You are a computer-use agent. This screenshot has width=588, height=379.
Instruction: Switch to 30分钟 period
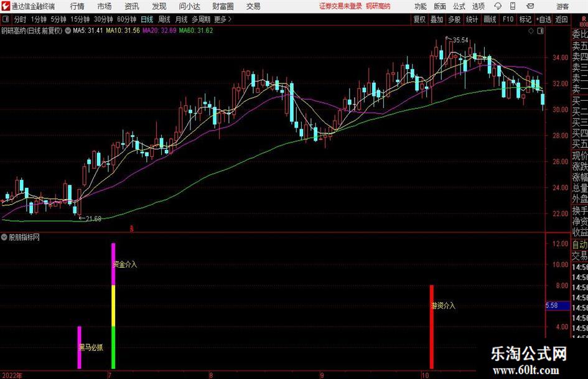click(103, 19)
